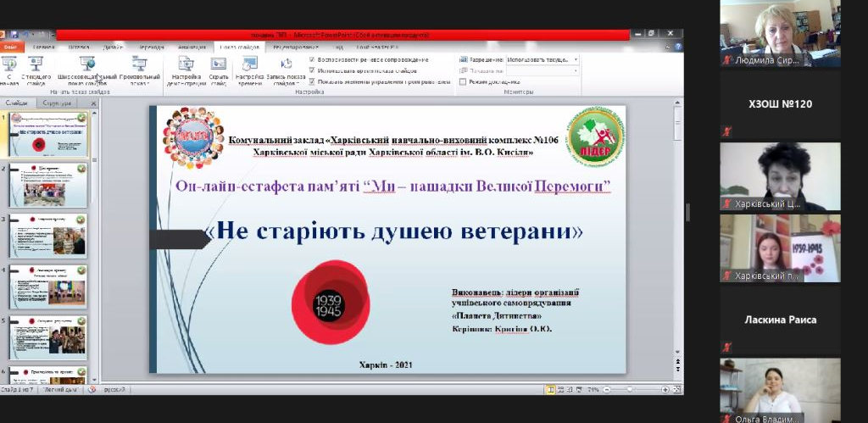Switch to Главная ribbon tab
This screenshot has height=423, width=868.
tap(44, 47)
